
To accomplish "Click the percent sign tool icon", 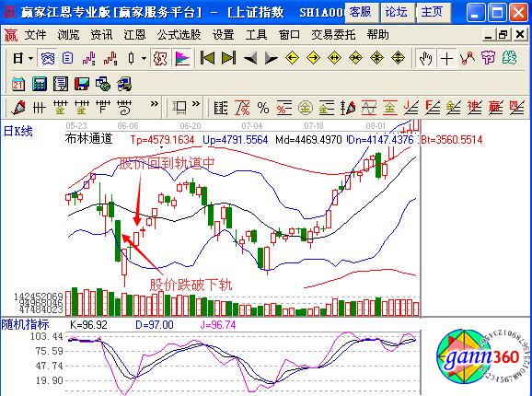I will click(x=263, y=108).
